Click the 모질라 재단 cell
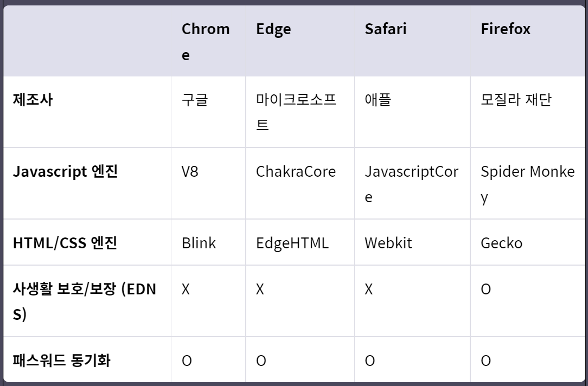This screenshot has width=588, height=386. tap(516, 100)
